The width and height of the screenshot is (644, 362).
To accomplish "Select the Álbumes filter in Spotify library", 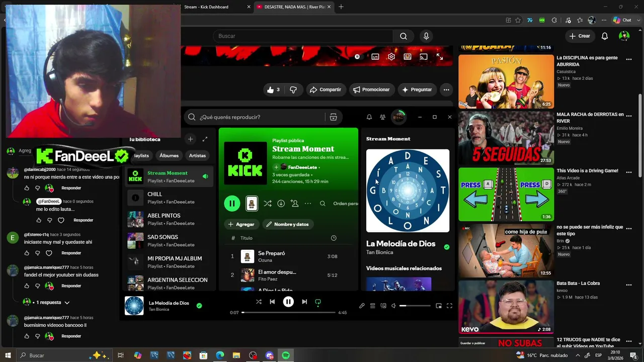I will (169, 156).
